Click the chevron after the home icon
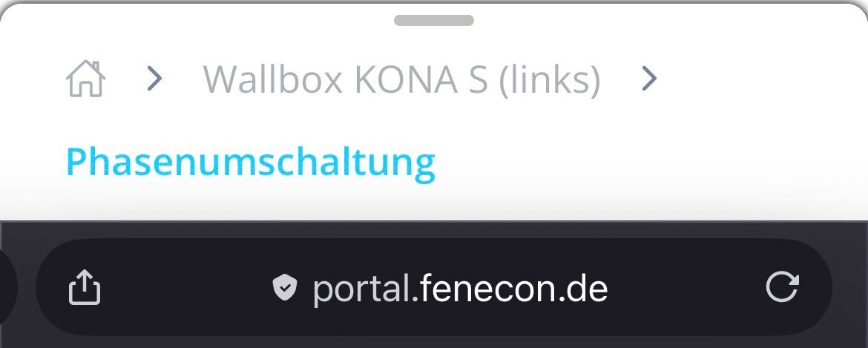Image resolution: width=868 pixels, height=348 pixels. point(154,79)
